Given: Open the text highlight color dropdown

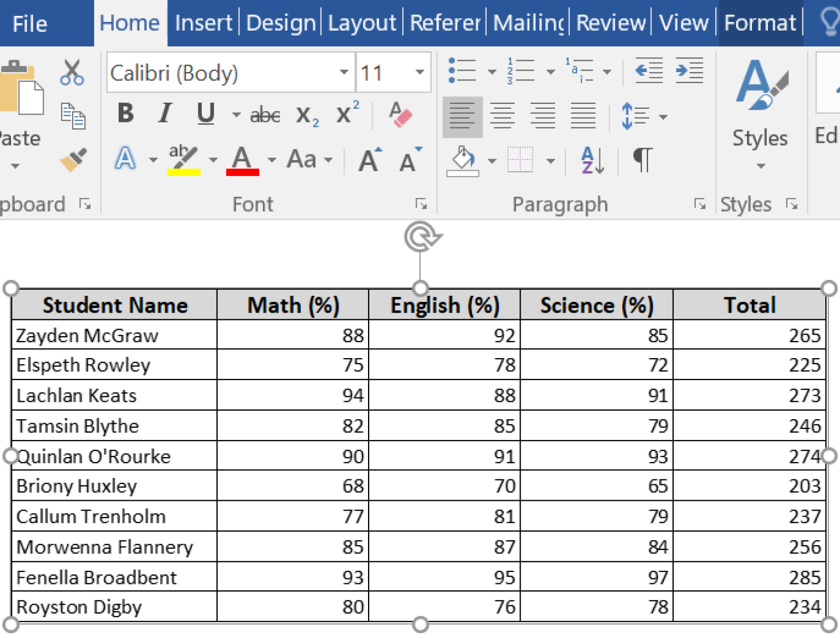Looking at the screenshot, I should pyautogui.click(x=213, y=160).
